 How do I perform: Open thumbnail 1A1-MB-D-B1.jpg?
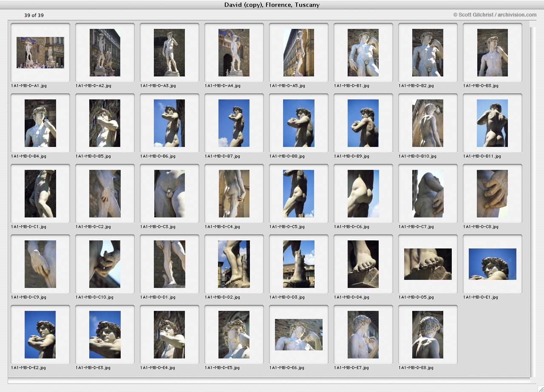[x=363, y=53]
